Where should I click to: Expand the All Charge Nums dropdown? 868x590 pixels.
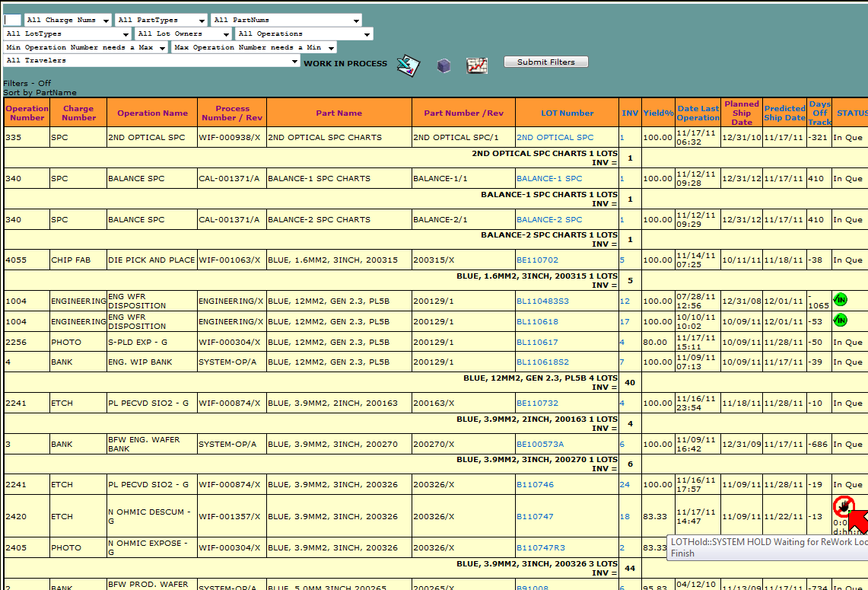(68, 21)
